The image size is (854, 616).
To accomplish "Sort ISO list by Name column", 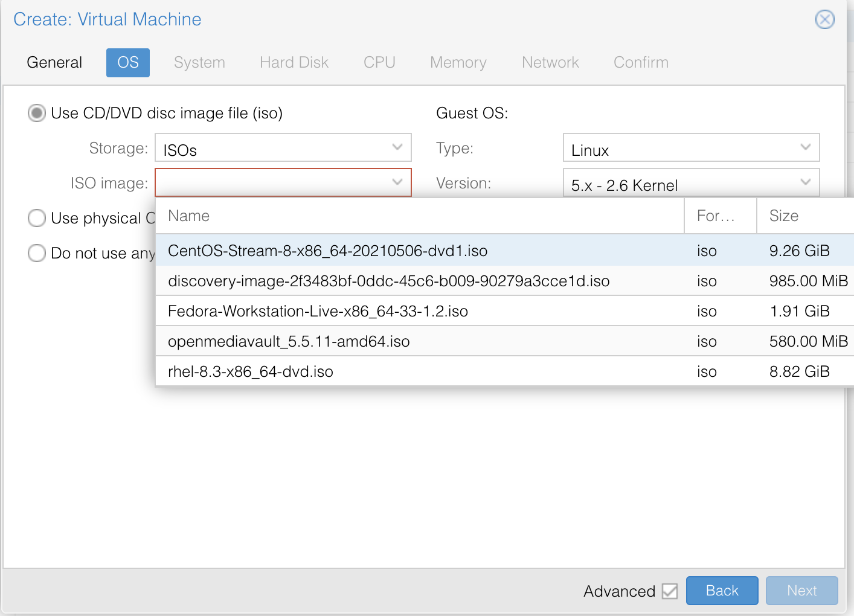I will point(420,216).
